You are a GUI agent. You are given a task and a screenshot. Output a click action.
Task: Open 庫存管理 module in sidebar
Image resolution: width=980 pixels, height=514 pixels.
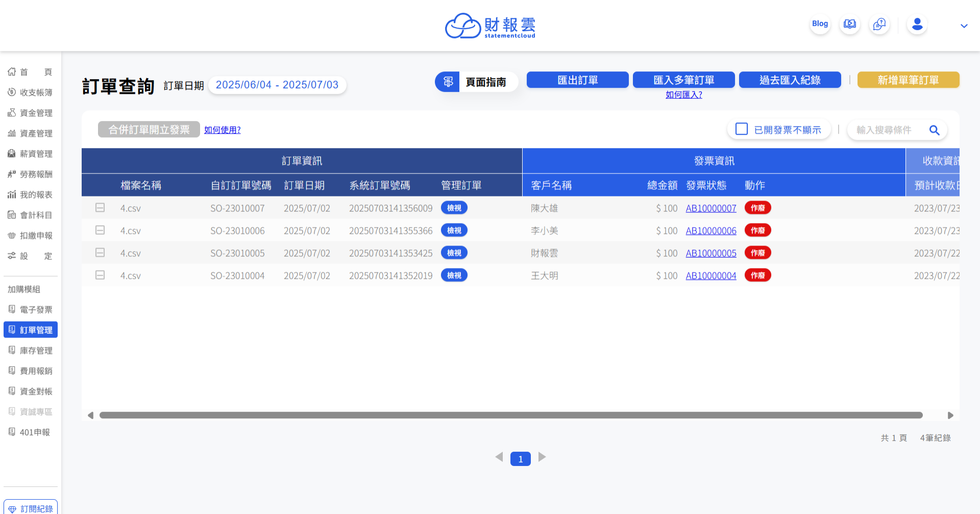(x=30, y=350)
